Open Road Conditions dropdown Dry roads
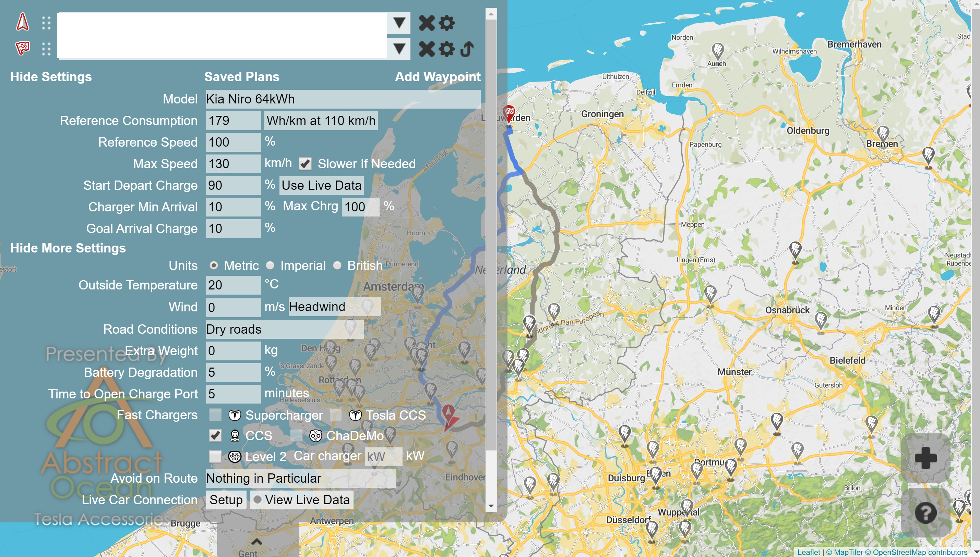980x557 pixels. coord(284,330)
